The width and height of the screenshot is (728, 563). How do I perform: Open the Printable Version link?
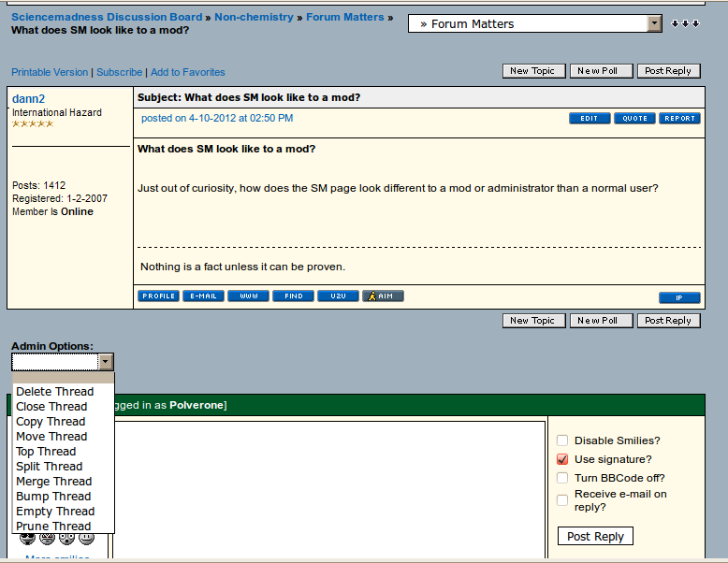point(50,72)
